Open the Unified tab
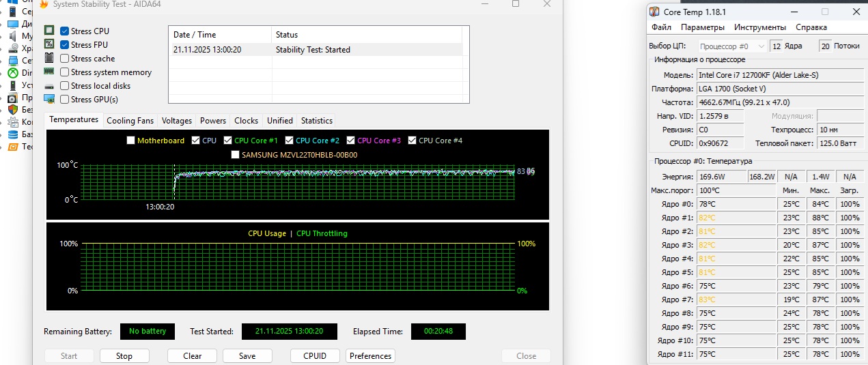 (280, 121)
